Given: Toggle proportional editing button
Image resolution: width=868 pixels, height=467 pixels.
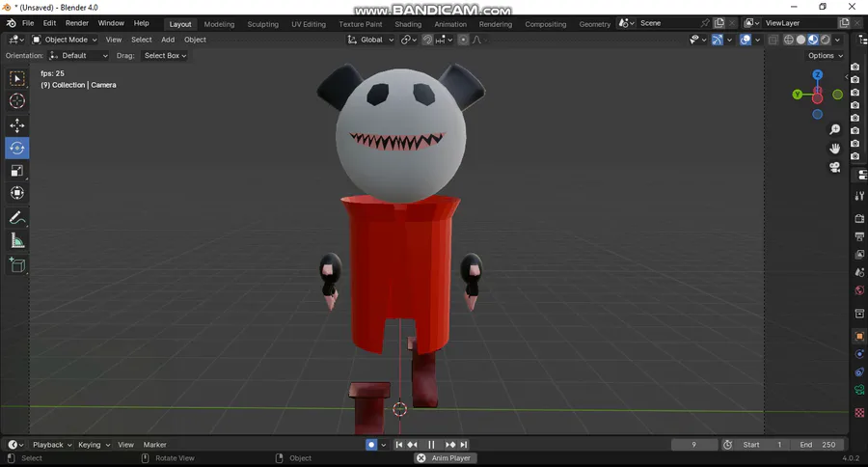Looking at the screenshot, I should [x=463, y=40].
